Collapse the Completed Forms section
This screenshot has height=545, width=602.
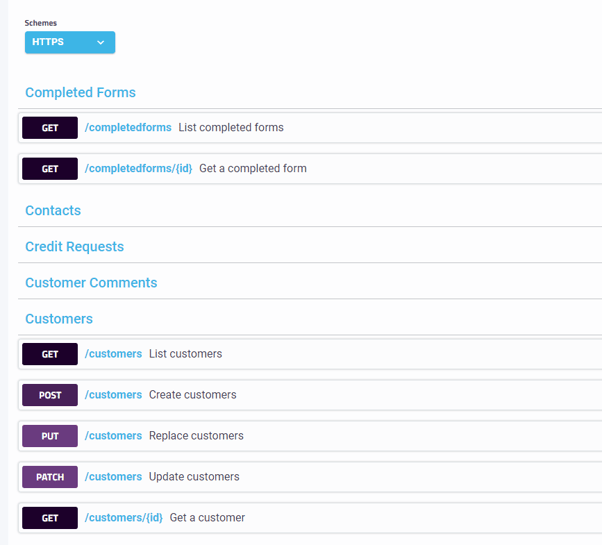[80, 92]
